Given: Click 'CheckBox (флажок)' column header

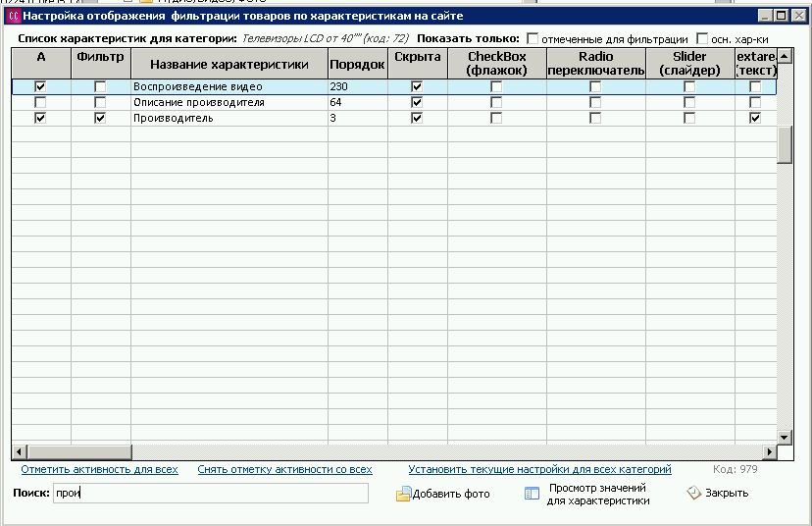Looking at the screenshot, I should [497, 63].
